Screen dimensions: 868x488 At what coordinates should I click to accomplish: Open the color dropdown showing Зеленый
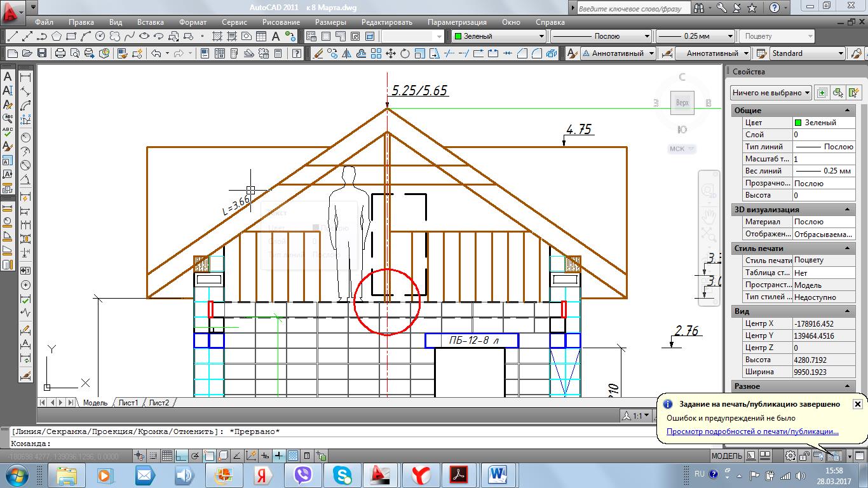499,36
